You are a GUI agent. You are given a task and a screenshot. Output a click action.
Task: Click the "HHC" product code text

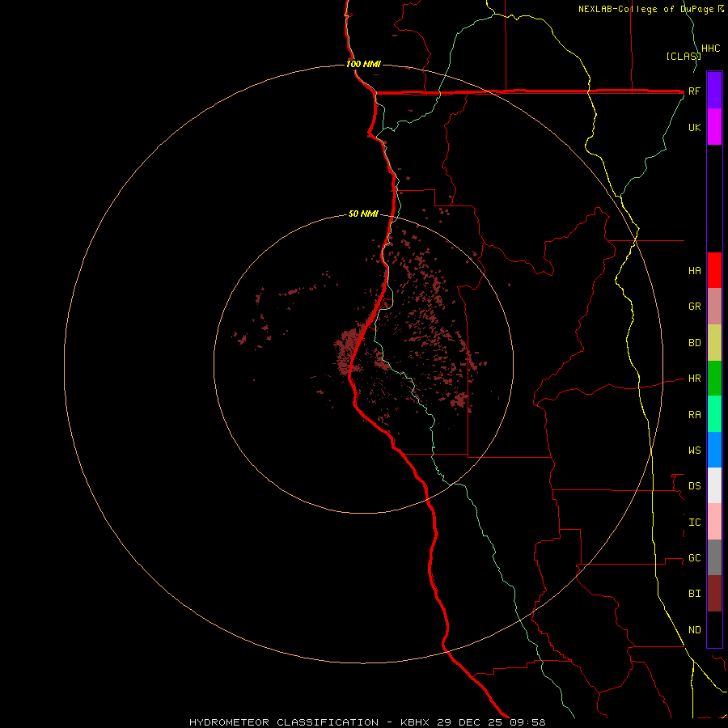(710, 49)
